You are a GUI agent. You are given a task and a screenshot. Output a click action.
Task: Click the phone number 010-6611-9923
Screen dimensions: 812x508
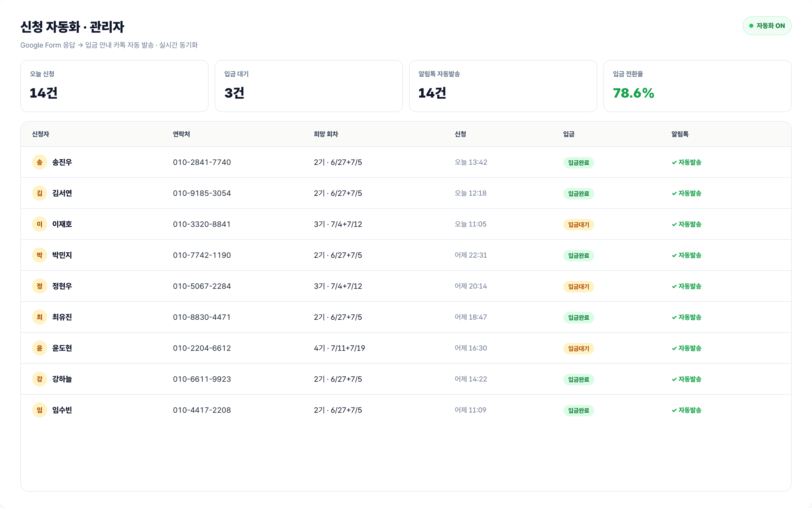click(202, 379)
